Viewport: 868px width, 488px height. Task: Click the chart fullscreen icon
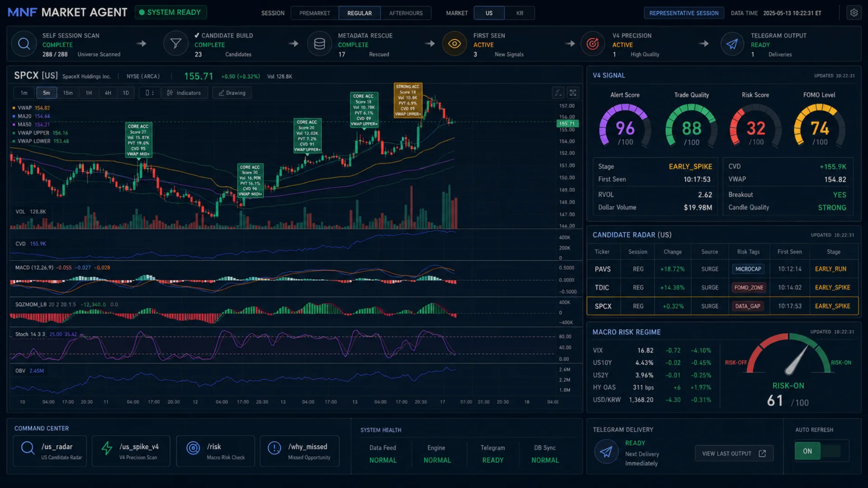(573, 93)
